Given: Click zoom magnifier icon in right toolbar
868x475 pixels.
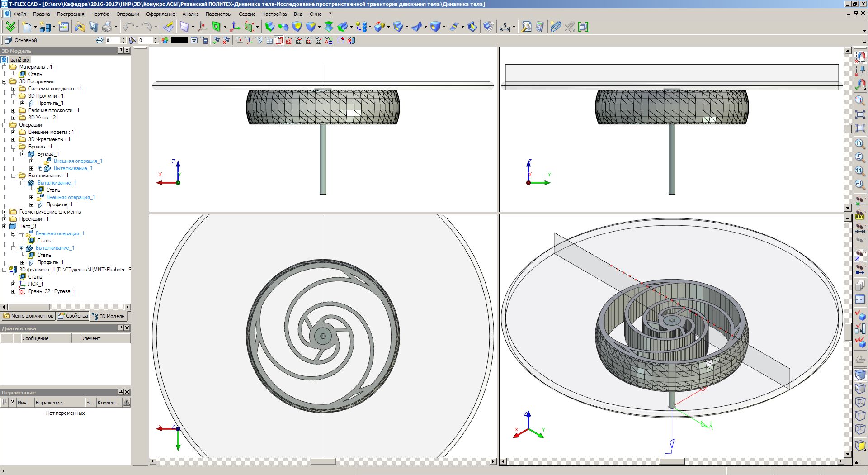Looking at the screenshot, I should [860, 100].
